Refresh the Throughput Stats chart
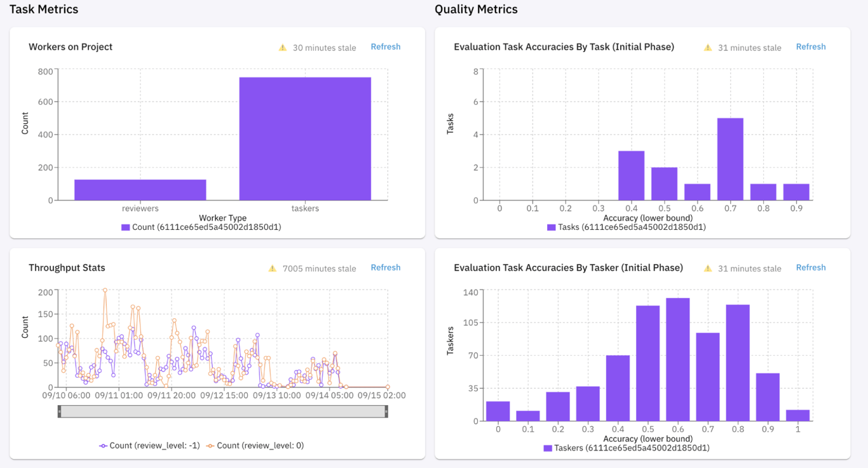 pos(385,268)
